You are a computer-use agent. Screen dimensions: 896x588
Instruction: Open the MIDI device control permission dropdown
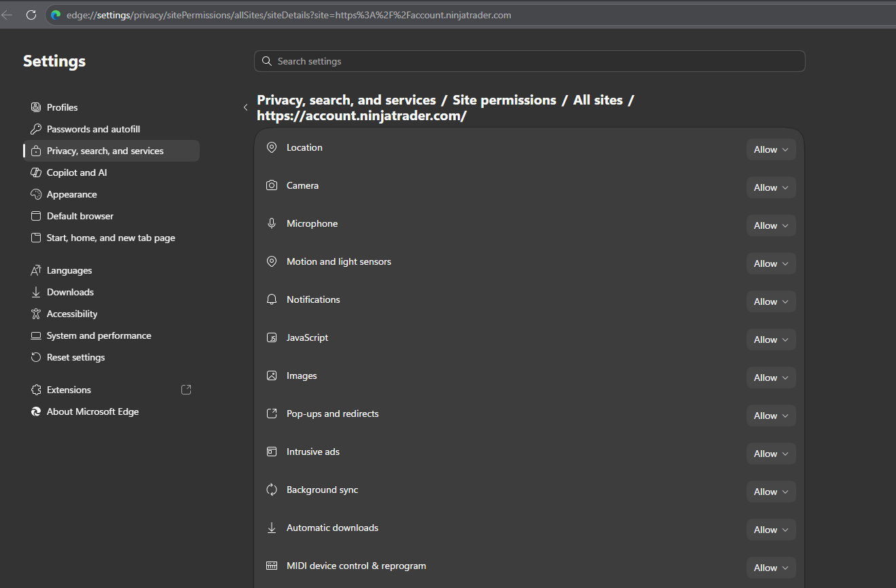771,568
